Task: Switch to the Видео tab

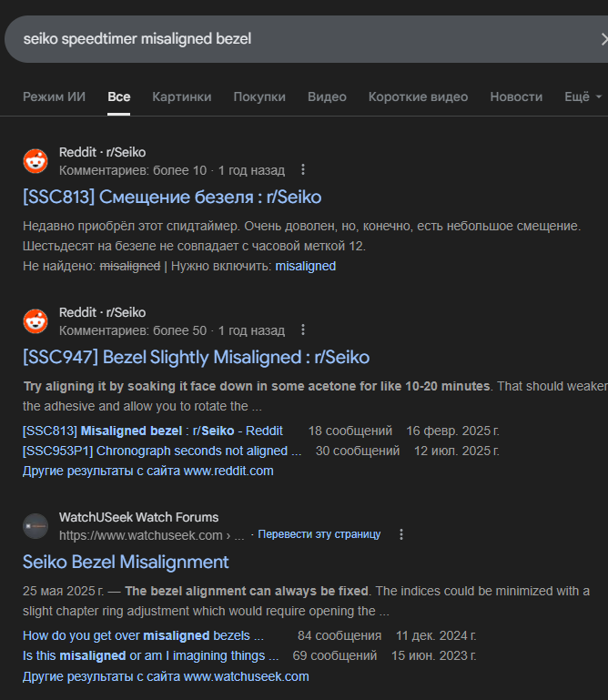Action: point(327,96)
